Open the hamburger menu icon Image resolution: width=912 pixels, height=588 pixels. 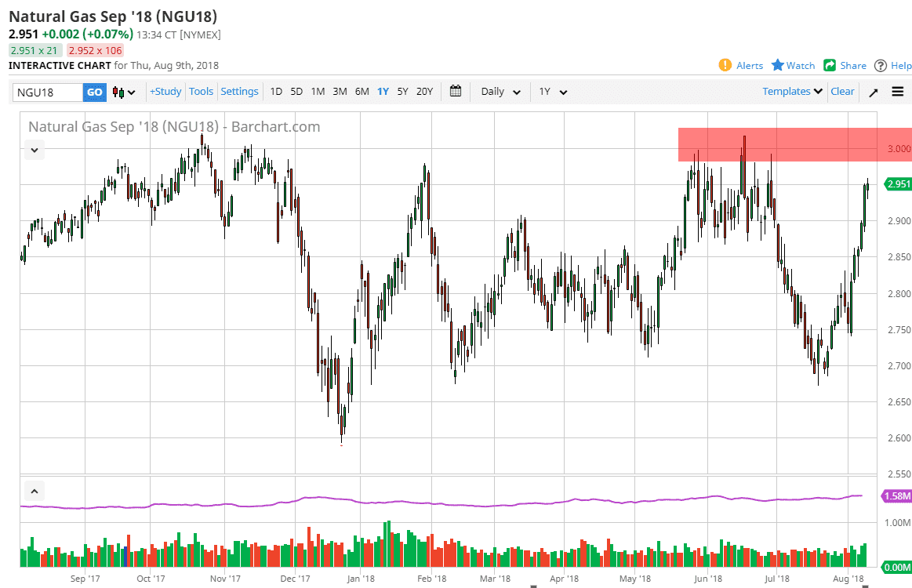coord(897,91)
